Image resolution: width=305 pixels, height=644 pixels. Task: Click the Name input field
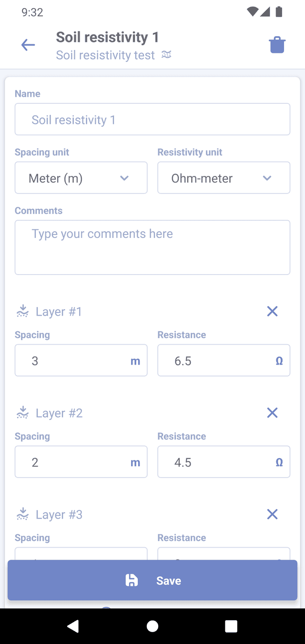click(152, 119)
